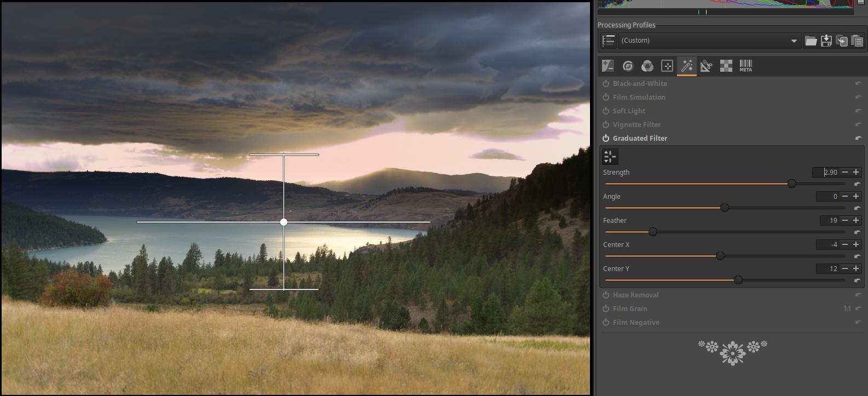Image resolution: width=868 pixels, height=396 pixels.
Task: Toggle the Graduated Filter on-preview edit button
Action: [x=610, y=157]
